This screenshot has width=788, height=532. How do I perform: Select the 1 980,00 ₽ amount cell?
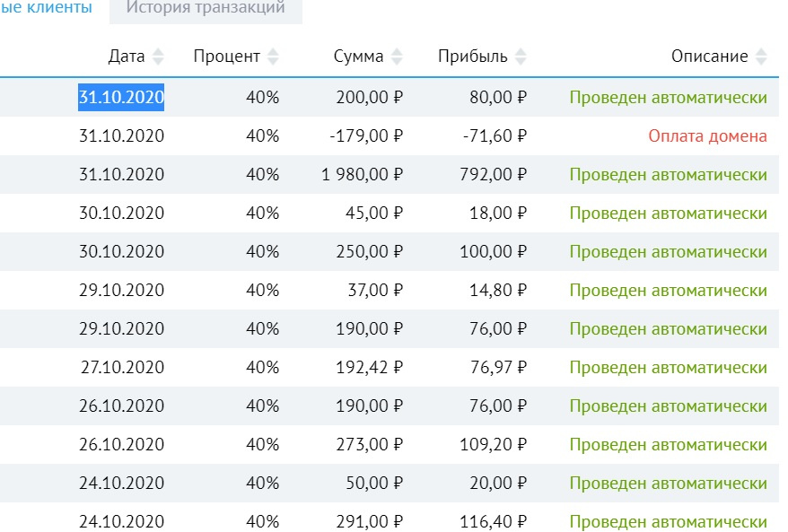[x=363, y=175]
